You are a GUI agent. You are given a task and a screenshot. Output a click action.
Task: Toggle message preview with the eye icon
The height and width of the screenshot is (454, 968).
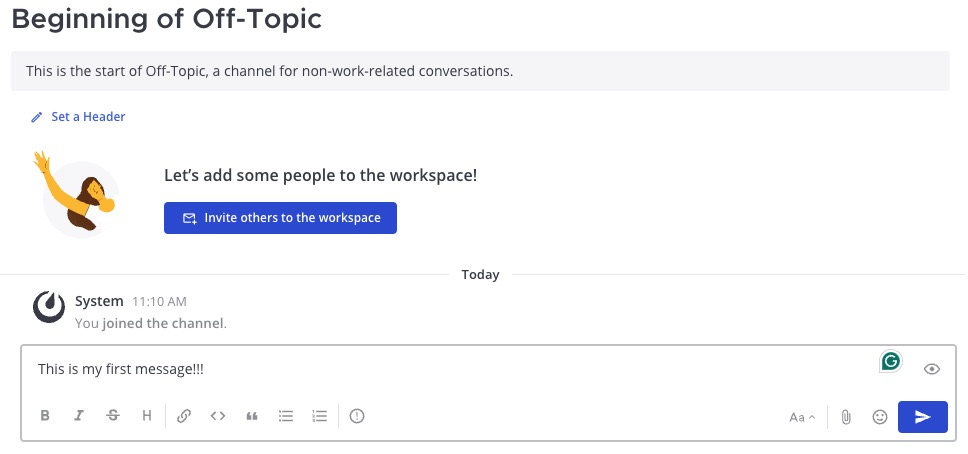tap(932, 369)
